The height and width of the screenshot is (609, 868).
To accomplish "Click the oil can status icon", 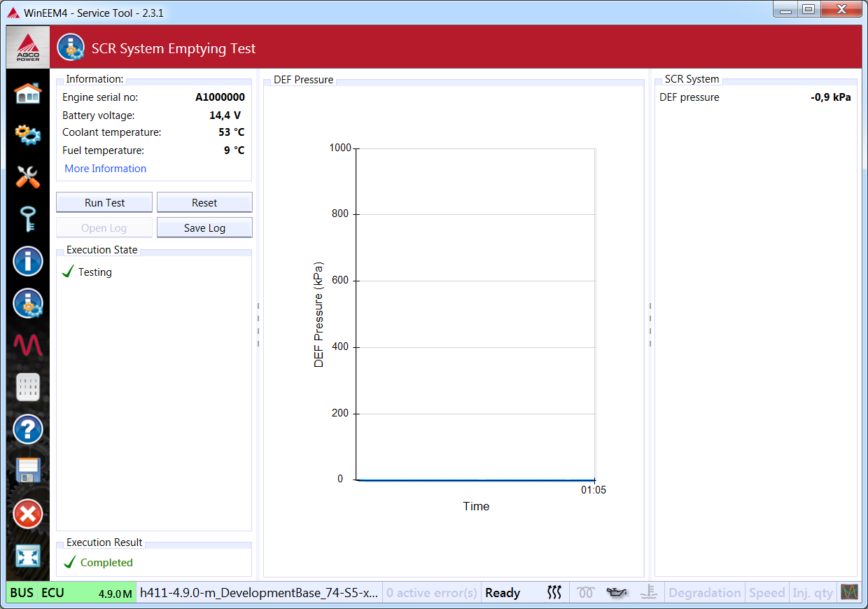I will click(x=616, y=593).
